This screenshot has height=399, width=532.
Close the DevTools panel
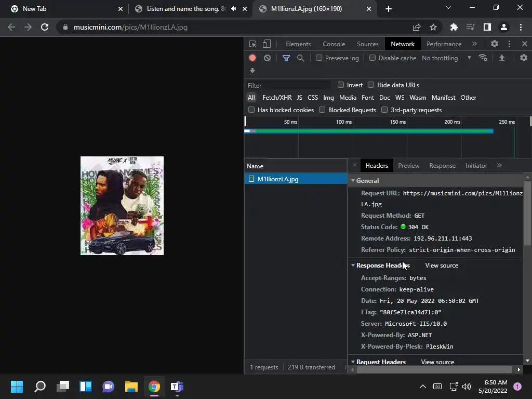[x=525, y=44]
